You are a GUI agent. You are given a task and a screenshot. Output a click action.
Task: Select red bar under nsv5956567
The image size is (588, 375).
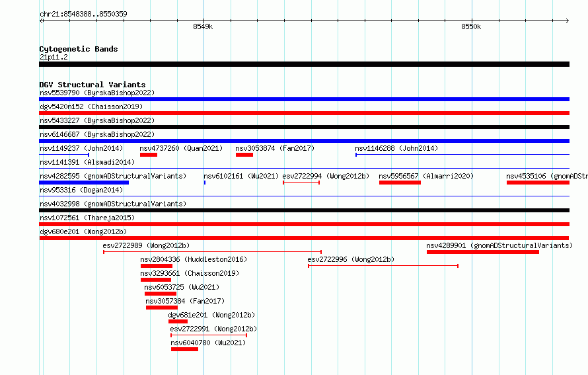pyautogui.click(x=400, y=183)
